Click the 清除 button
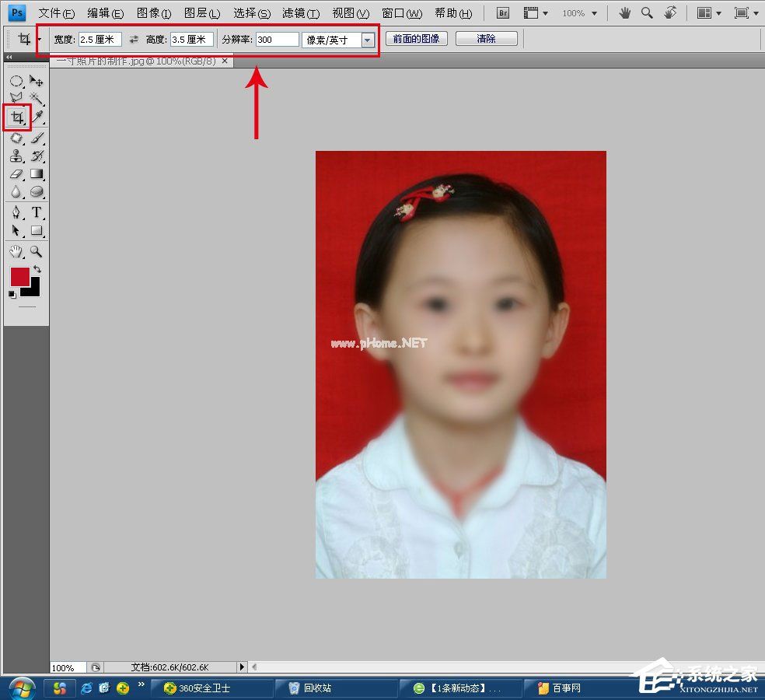The image size is (765, 700). [486, 39]
